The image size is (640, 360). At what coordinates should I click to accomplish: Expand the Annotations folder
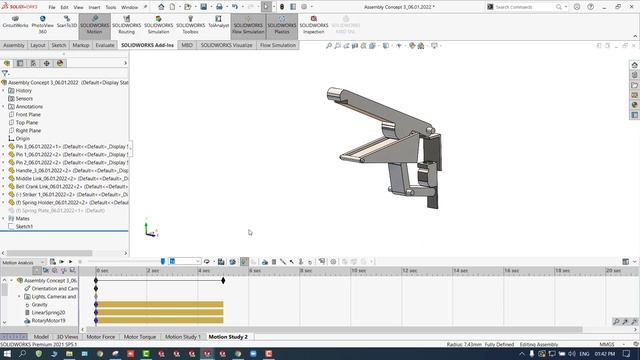click(4, 107)
